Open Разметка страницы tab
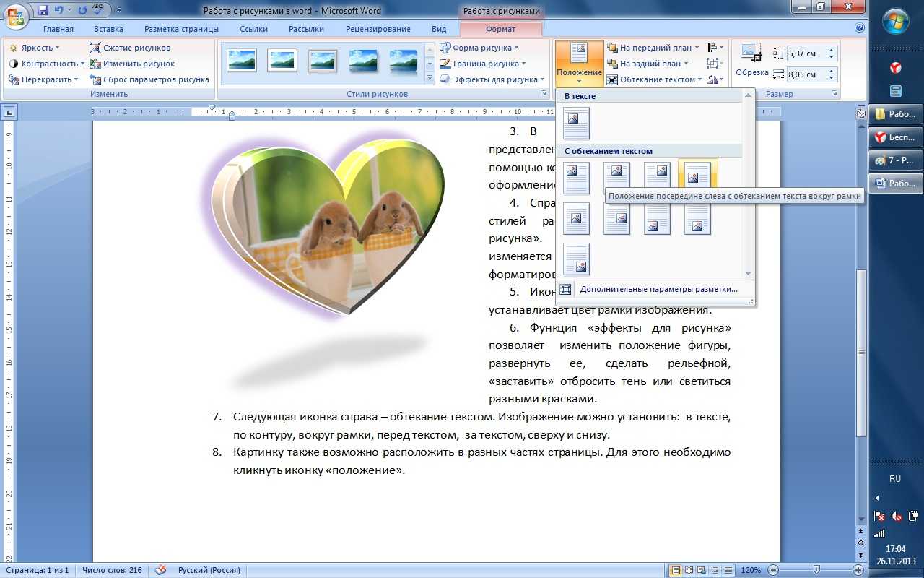 (x=181, y=29)
